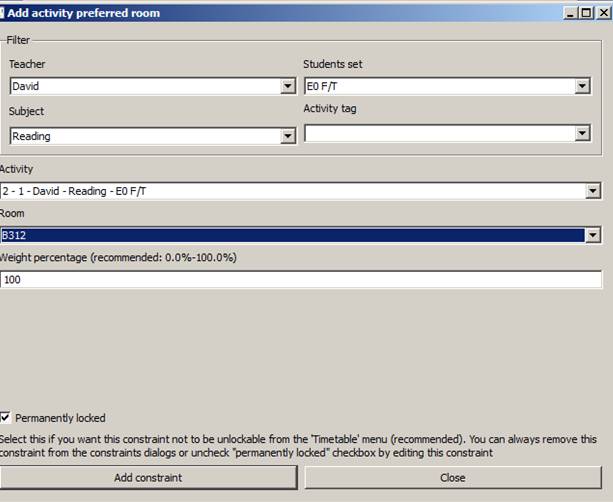This screenshot has width=613, height=502.
Task: Open the Teacher dropdown arrow
Action: pyautogui.click(x=288, y=87)
